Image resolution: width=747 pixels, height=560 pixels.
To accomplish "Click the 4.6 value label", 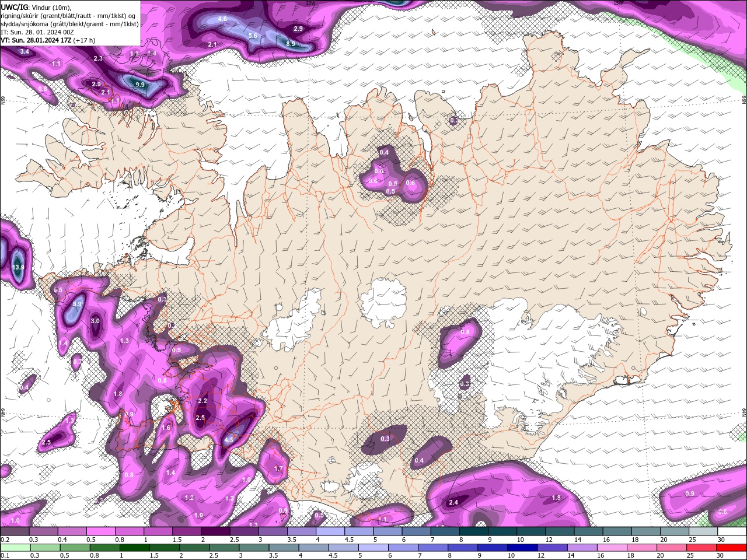I will coord(222,19).
